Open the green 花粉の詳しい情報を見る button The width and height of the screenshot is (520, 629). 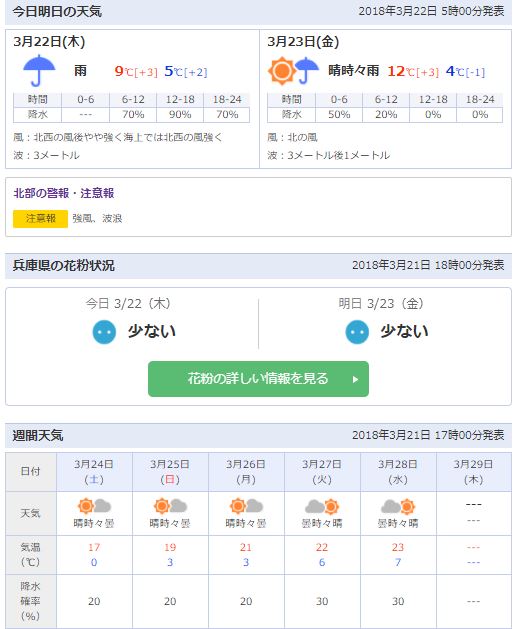pyautogui.click(x=258, y=379)
